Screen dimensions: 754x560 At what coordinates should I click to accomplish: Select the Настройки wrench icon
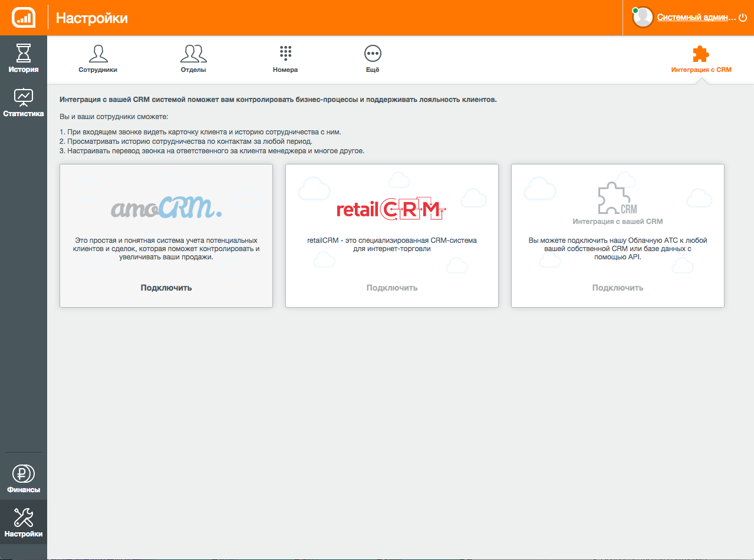tap(24, 518)
